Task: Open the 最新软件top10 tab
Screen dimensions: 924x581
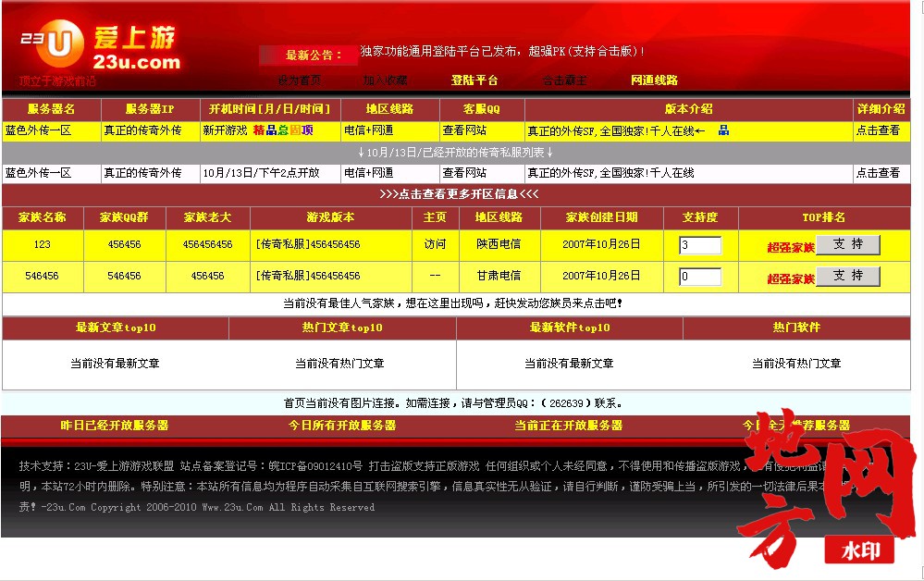Action: [x=570, y=328]
